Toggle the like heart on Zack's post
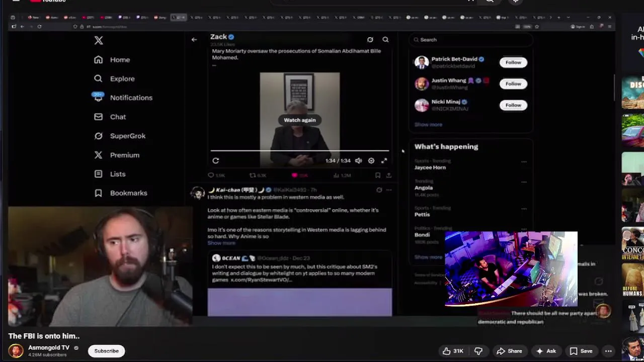This screenshot has height=362, width=644. click(295, 175)
